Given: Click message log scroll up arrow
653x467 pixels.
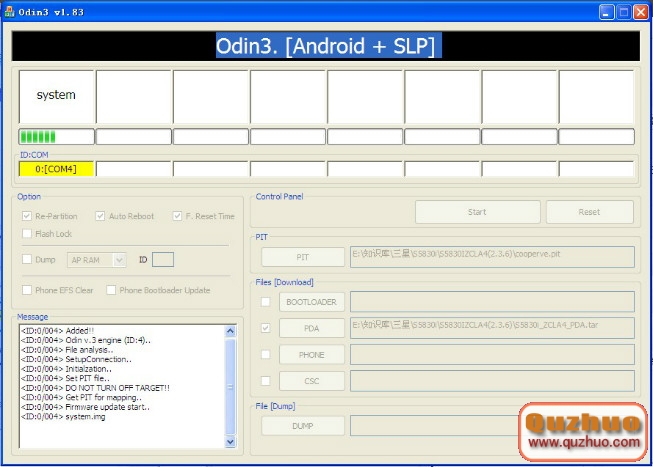Looking at the screenshot, I should click(x=230, y=331).
